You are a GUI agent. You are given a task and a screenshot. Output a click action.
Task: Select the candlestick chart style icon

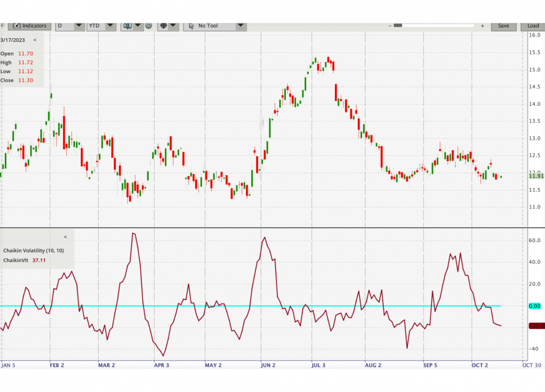[127, 25]
